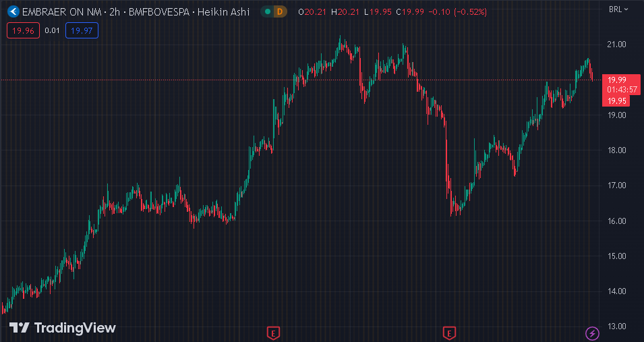This screenshot has width=644, height=342.
Task: Click the 13.00 price axis label
Action: pyautogui.click(x=616, y=326)
